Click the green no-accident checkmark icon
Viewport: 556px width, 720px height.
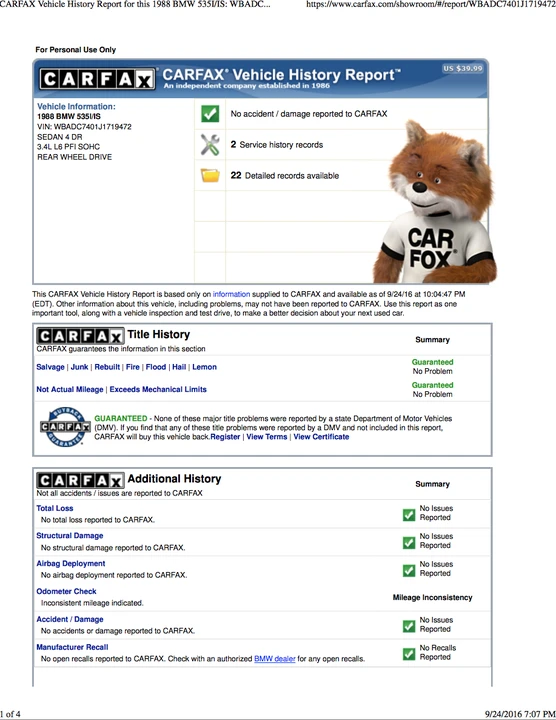210,113
